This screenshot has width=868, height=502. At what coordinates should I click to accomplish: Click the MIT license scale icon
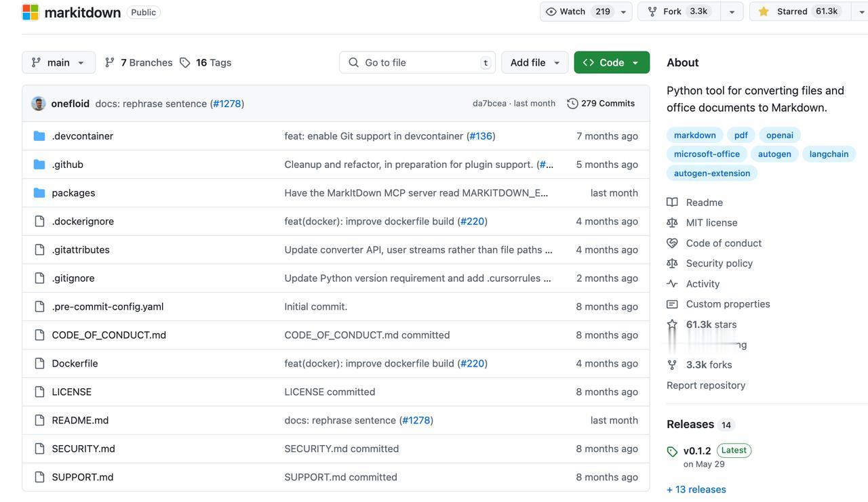672,223
